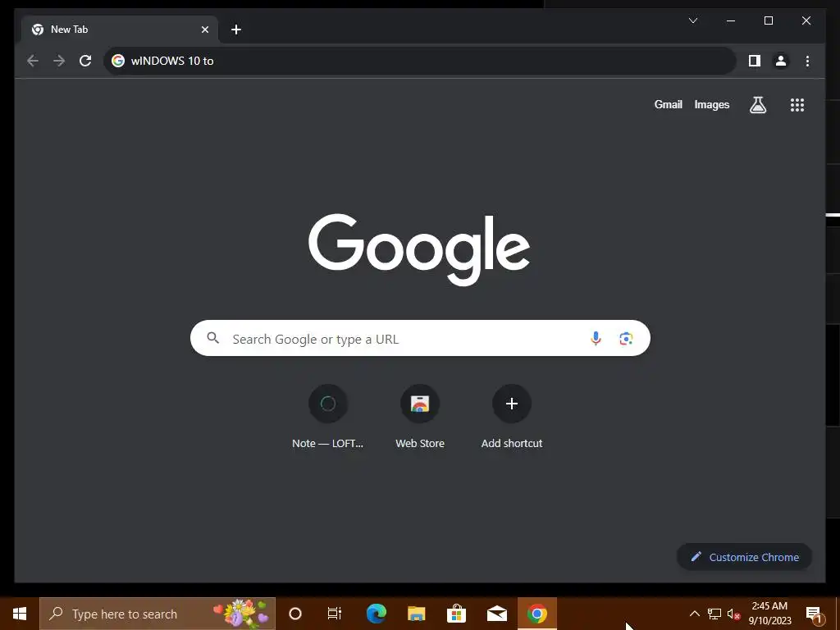The width and height of the screenshot is (840, 630).
Task: Search by image with Google Lens icon
Action: click(x=626, y=338)
